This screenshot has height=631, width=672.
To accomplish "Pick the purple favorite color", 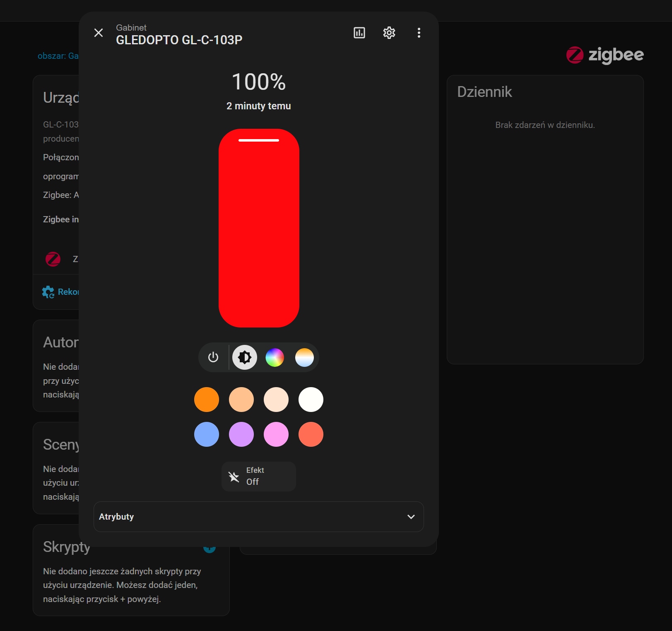I will tap(241, 434).
